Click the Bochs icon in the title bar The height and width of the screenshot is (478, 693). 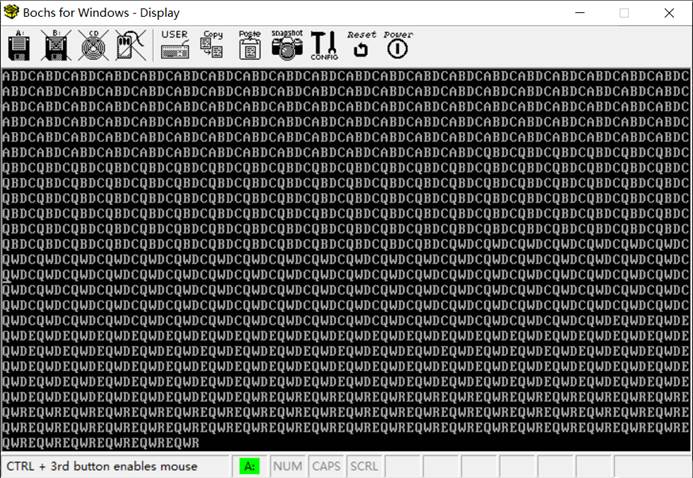coord(11,12)
